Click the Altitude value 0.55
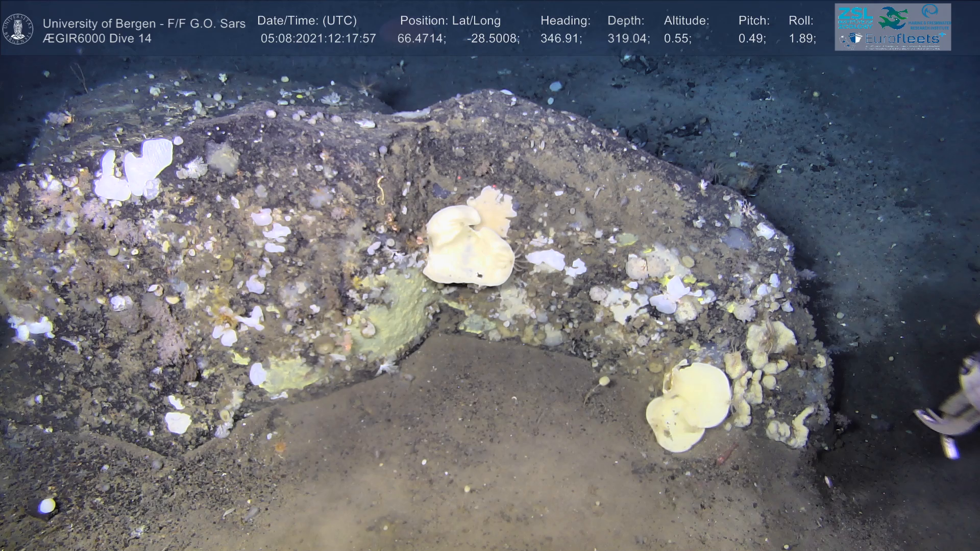980x551 pixels. coord(677,38)
